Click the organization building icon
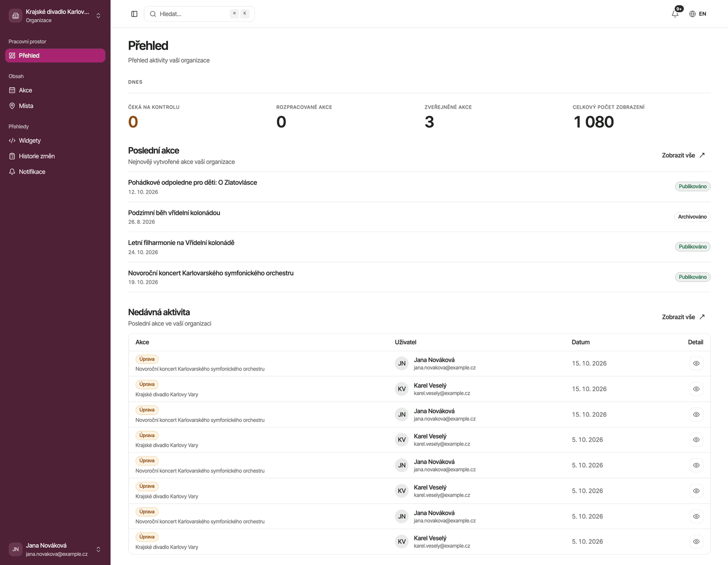 (16, 16)
